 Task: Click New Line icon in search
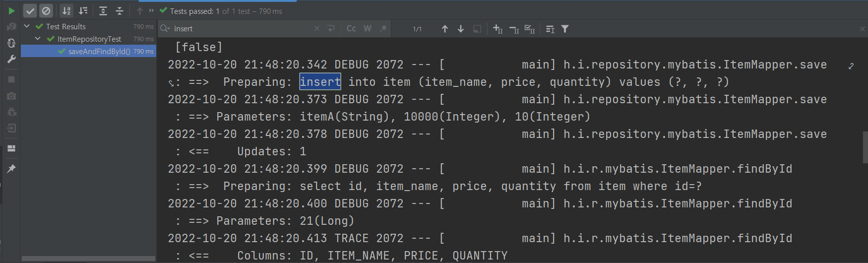[x=331, y=29]
